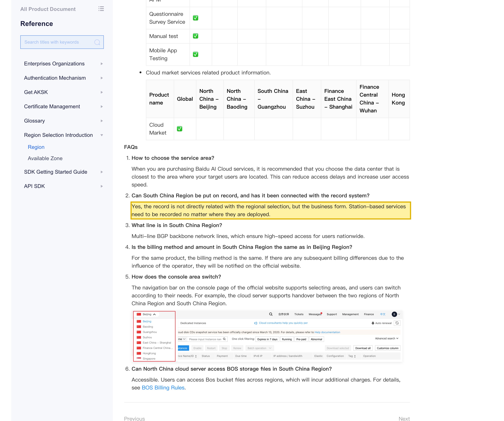Click question 'What line is in South China Region?'
Screen dimensions: 504x421
click(x=177, y=225)
